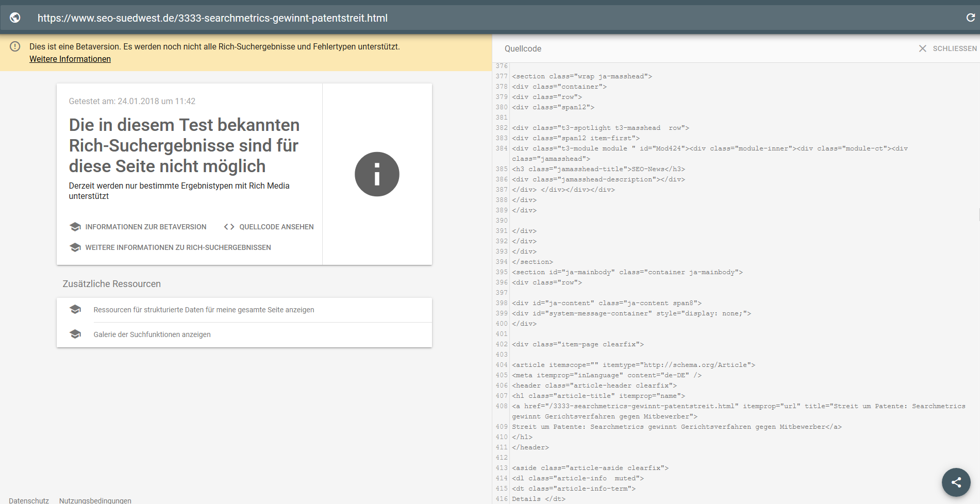Open WEITERE INFORMATIONEN ZU RICH-SUCHERGEBNISSEN
980x504 pixels.
178,247
